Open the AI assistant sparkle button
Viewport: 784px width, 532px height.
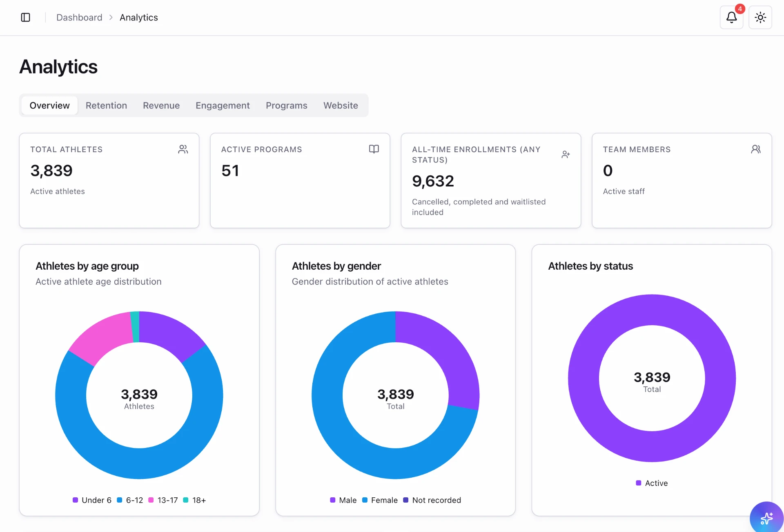[766, 518]
